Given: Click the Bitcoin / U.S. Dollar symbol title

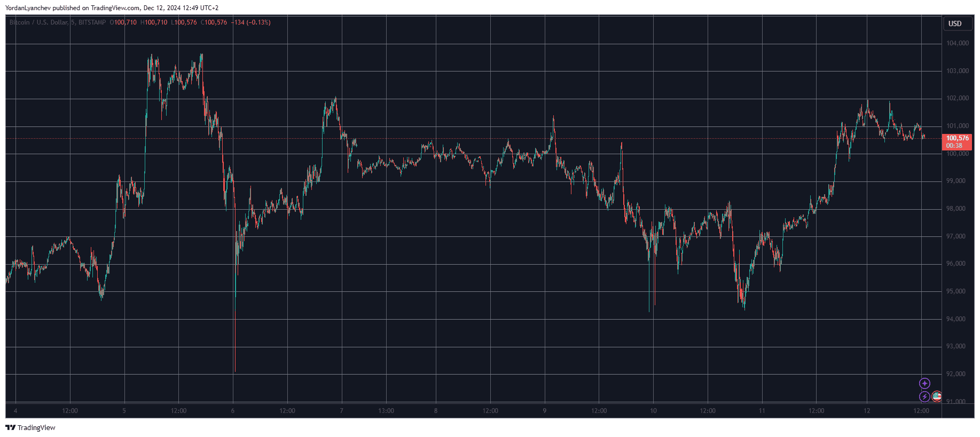Looking at the screenshot, I should [38, 22].
